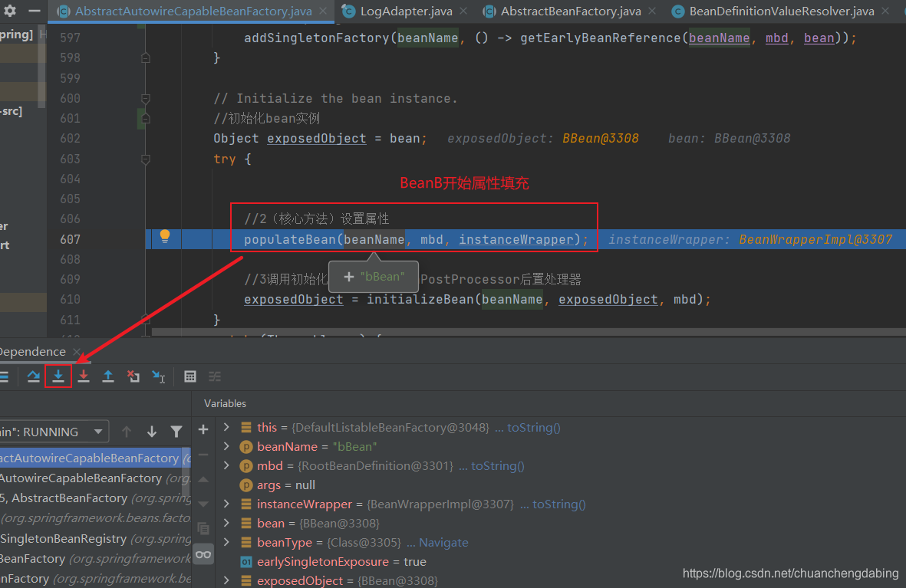
Task: Click toString() link for instanceWrapper variable
Action: [558, 504]
